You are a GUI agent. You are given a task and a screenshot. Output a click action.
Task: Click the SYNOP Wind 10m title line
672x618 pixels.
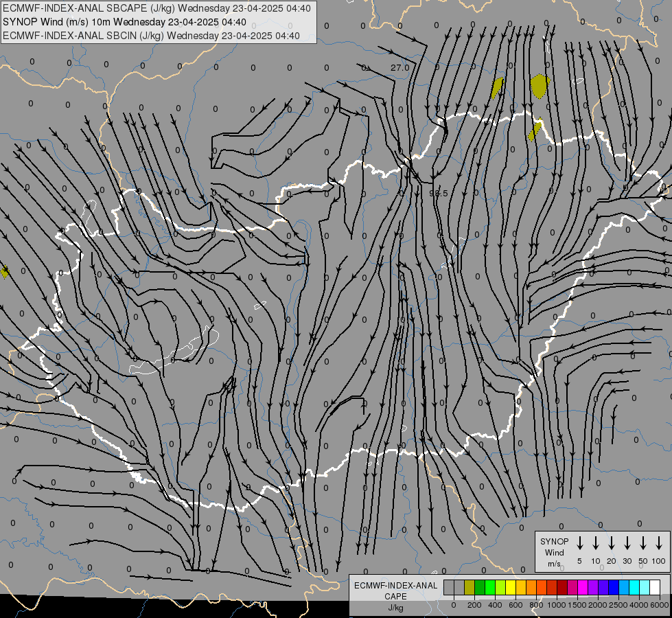click(x=124, y=22)
